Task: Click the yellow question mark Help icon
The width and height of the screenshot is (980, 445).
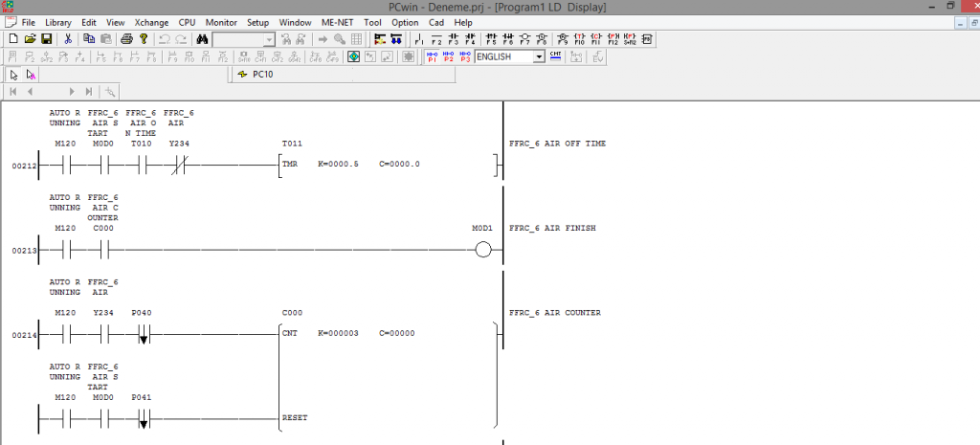Action: coord(143,39)
